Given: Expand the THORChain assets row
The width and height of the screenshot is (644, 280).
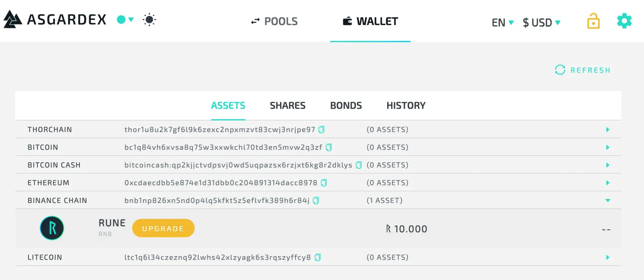Looking at the screenshot, I should point(607,130).
